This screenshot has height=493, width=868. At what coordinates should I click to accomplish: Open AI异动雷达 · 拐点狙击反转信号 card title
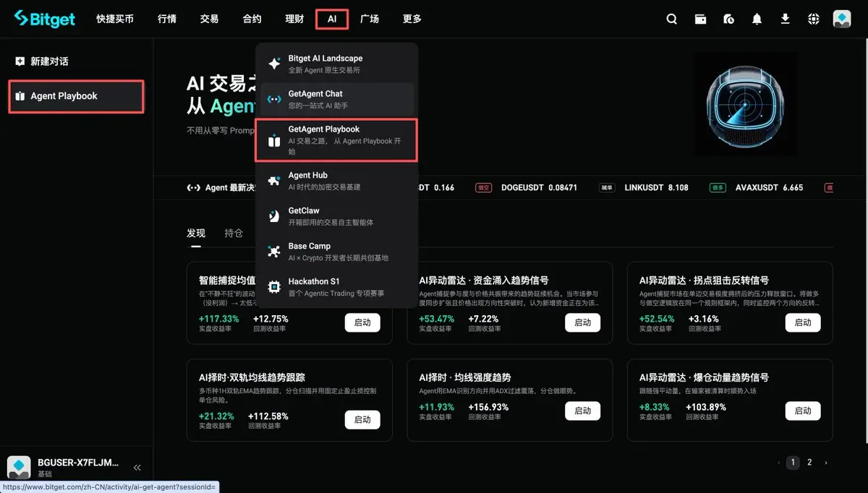click(704, 280)
